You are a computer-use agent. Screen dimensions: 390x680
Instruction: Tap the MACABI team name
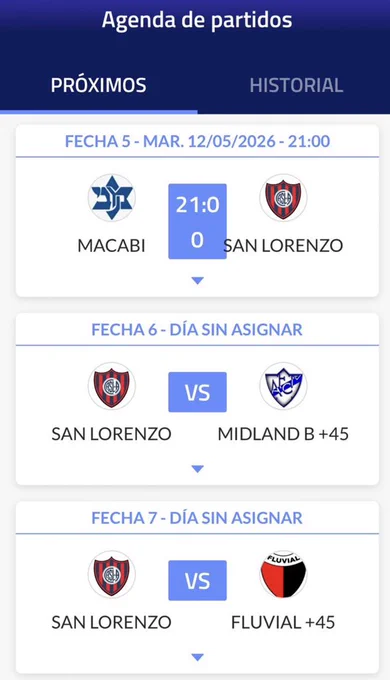click(111, 246)
